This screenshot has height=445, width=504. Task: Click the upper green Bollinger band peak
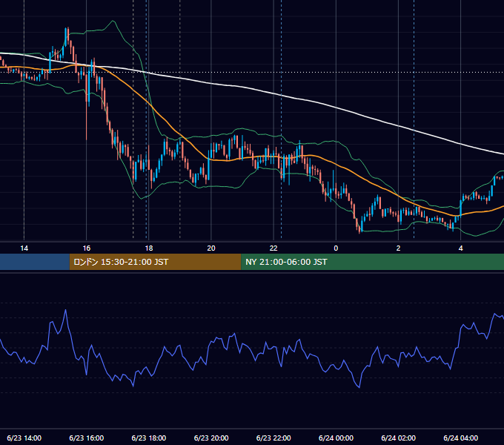(113, 22)
